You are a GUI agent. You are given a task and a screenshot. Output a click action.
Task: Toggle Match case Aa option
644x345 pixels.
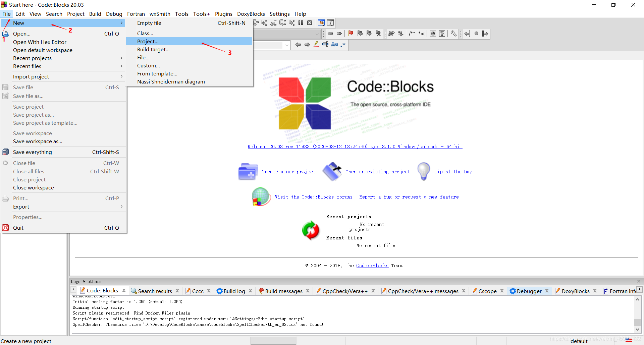[334, 44]
